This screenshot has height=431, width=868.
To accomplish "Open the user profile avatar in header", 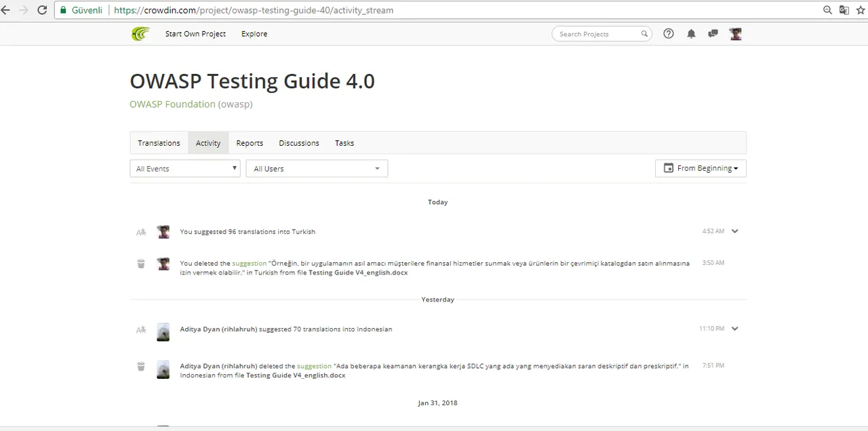I will click(736, 34).
